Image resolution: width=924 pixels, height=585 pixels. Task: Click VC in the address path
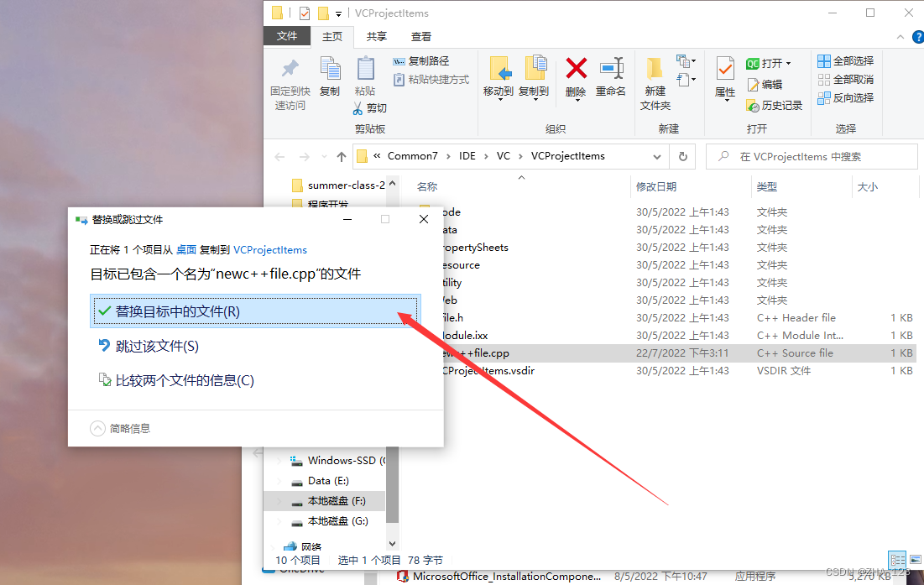[504, 156]
